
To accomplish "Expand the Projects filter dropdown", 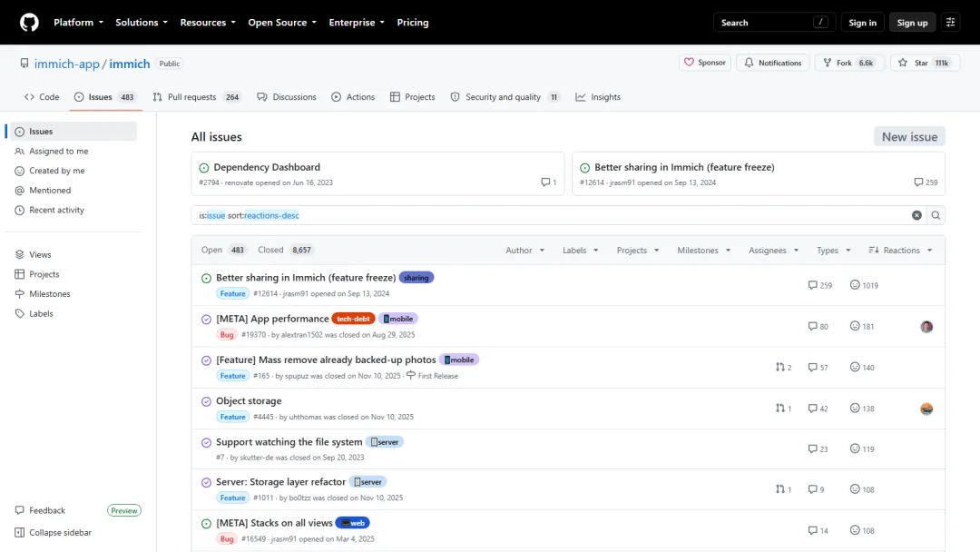I will tap(638, 250).
